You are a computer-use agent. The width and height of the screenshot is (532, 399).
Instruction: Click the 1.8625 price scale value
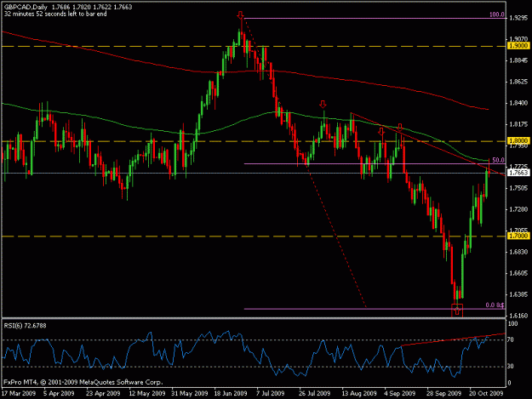(x=518, y=82)
